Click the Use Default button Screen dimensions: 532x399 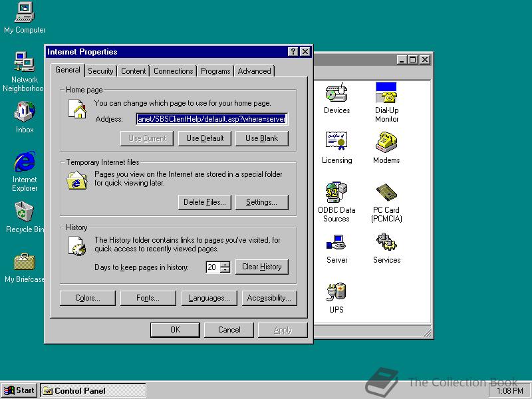[x=205, y=138]
